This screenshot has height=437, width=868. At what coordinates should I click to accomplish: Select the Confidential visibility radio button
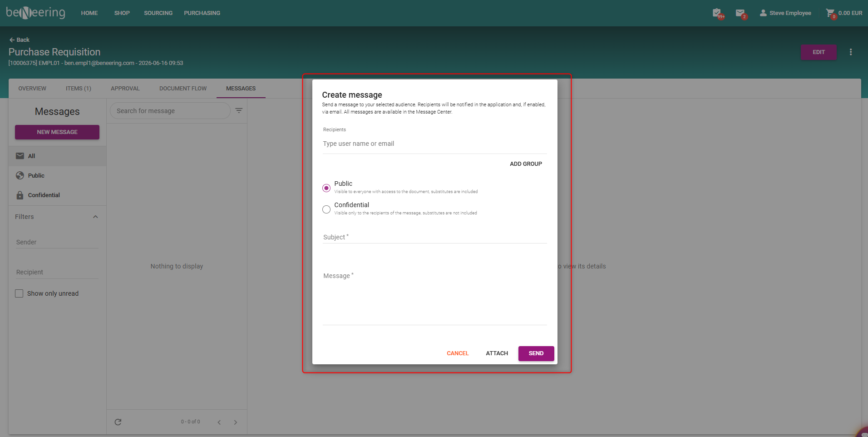326,209
